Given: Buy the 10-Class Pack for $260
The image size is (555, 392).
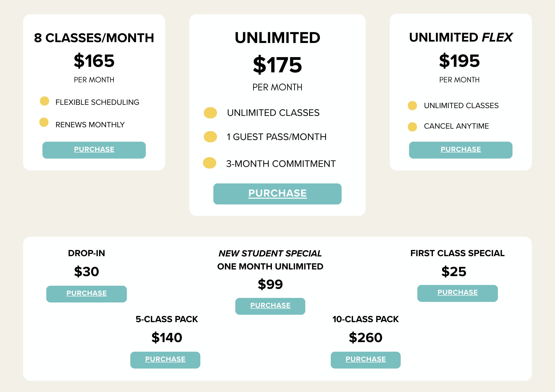Looking at the screenshot, I should pos(365,360).
